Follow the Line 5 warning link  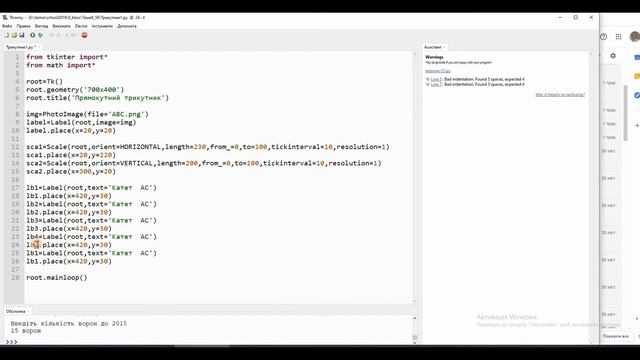point(436,79)
